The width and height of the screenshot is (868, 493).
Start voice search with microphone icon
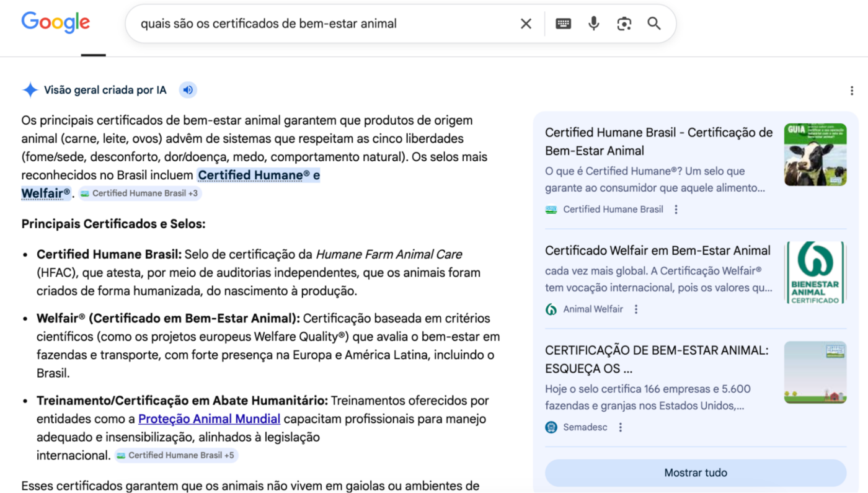click(593, 24)
